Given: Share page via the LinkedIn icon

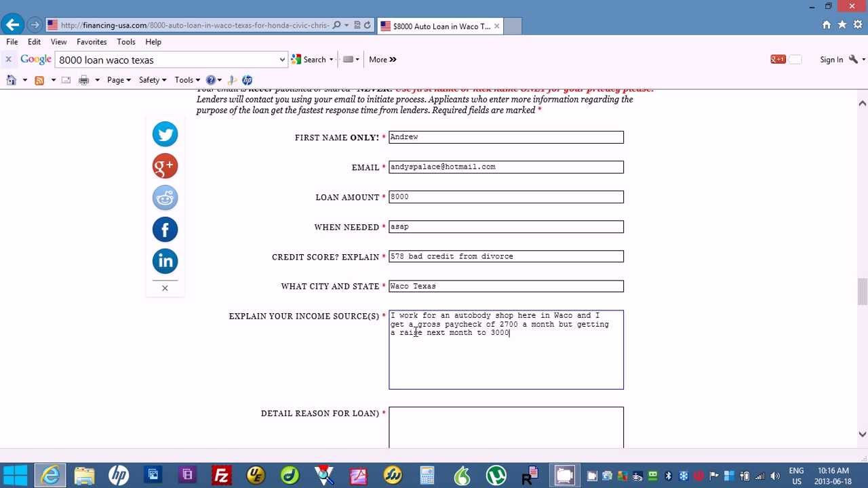Looking at the screenshot, I should [x=165, y=262].
